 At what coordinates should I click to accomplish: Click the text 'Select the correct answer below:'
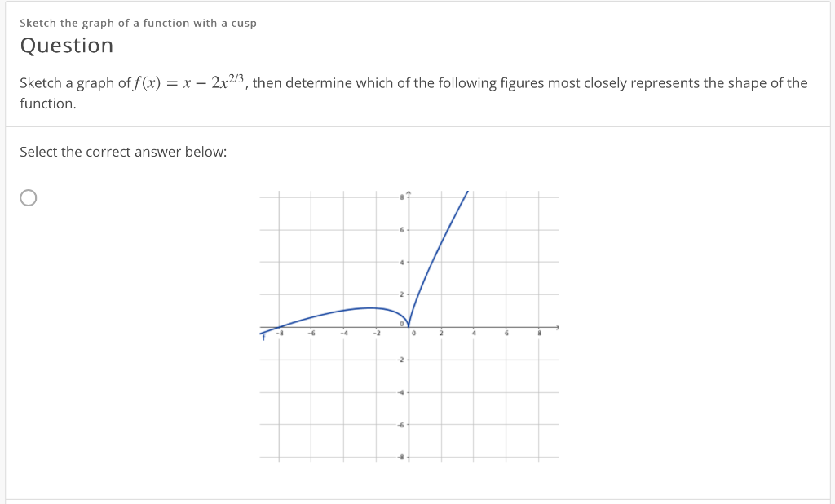tap(122, 152)
